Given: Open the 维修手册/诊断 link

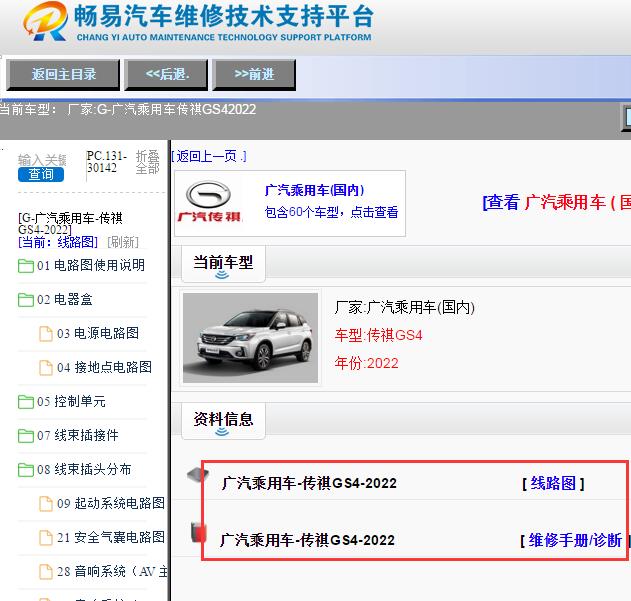Looking at the screenshot, I should point(575,540).
